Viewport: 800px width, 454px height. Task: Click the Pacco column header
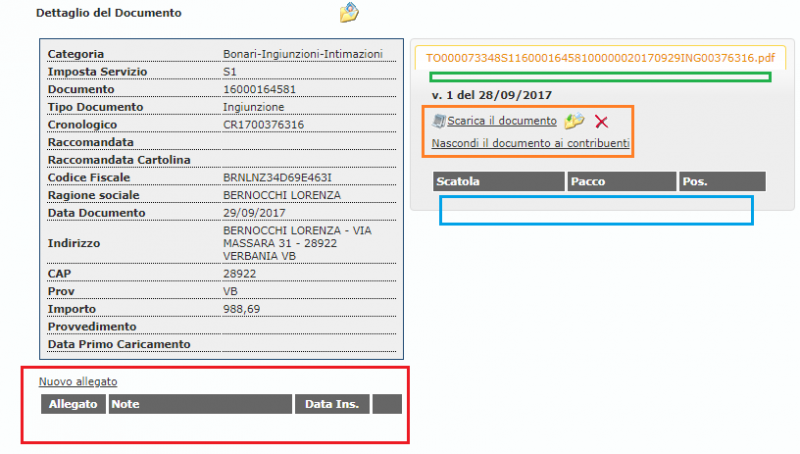tap(622, 182)
